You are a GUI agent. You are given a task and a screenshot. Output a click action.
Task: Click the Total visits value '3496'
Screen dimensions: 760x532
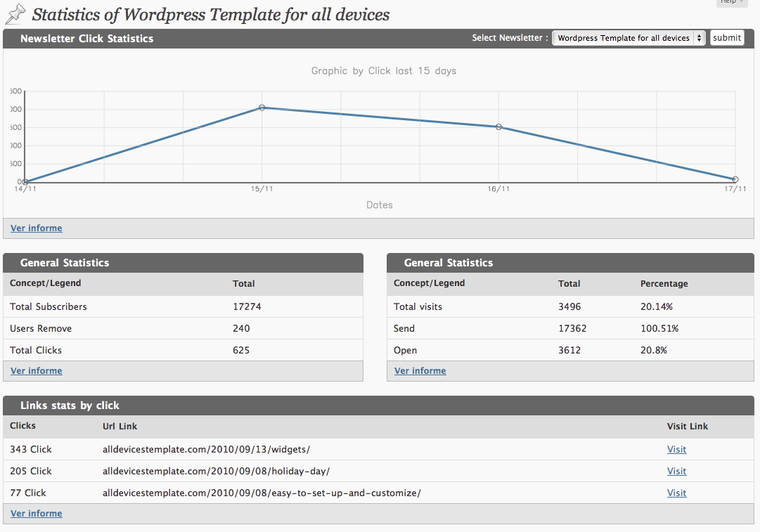(569, 306)
